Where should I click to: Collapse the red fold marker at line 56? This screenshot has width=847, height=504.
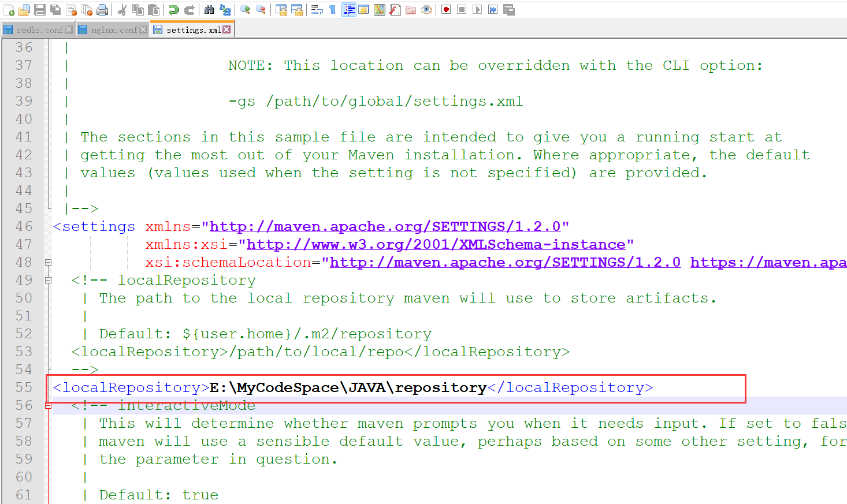pyautogui.click(x=49, y=405)
